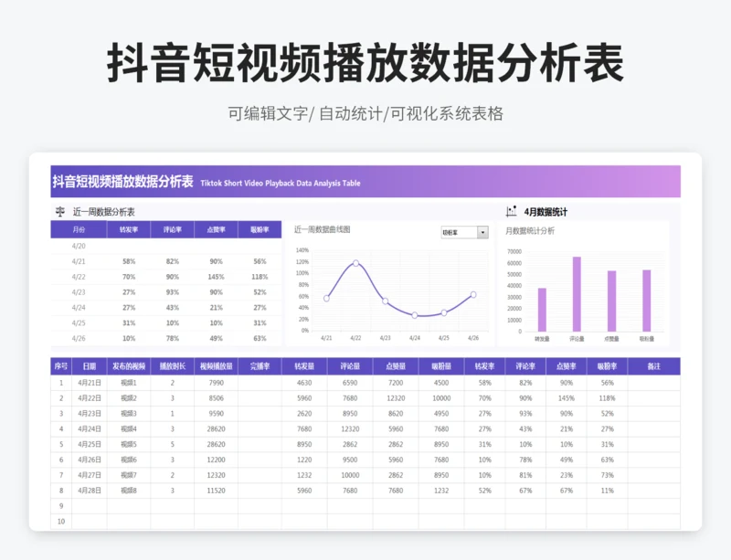Click the 完播率 column header
This screenshot has width=731, height=560.
point(260,366)
